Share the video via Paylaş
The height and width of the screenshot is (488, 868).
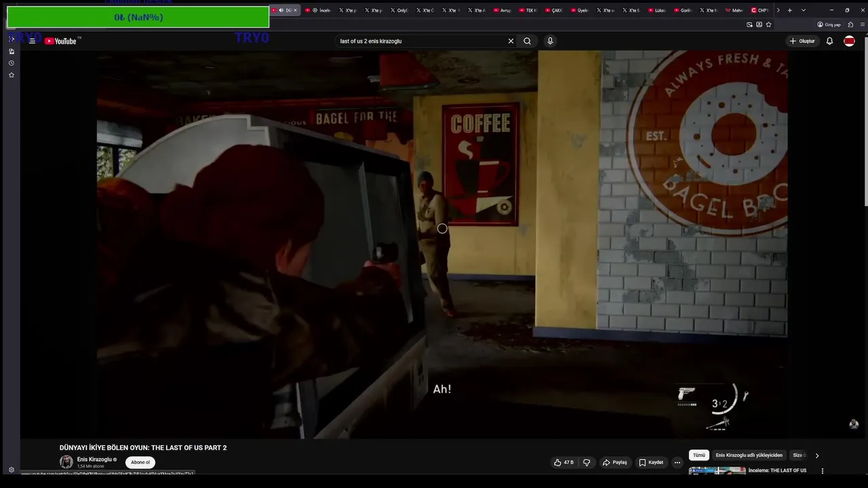[614, 462]
